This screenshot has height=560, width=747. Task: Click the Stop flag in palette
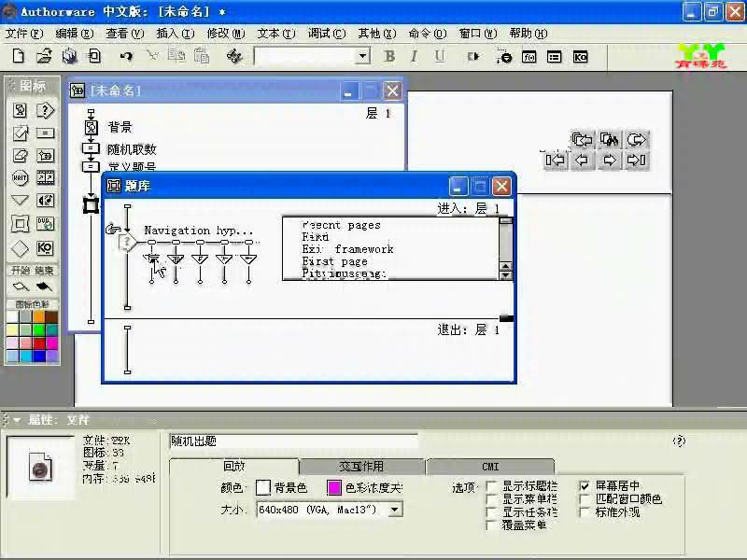point(44,287)
